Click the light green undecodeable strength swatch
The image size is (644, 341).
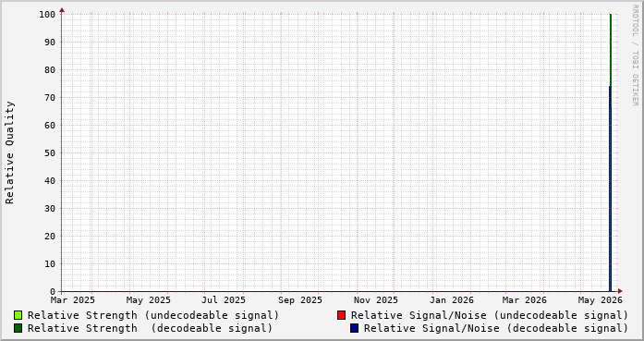point(18,315)
